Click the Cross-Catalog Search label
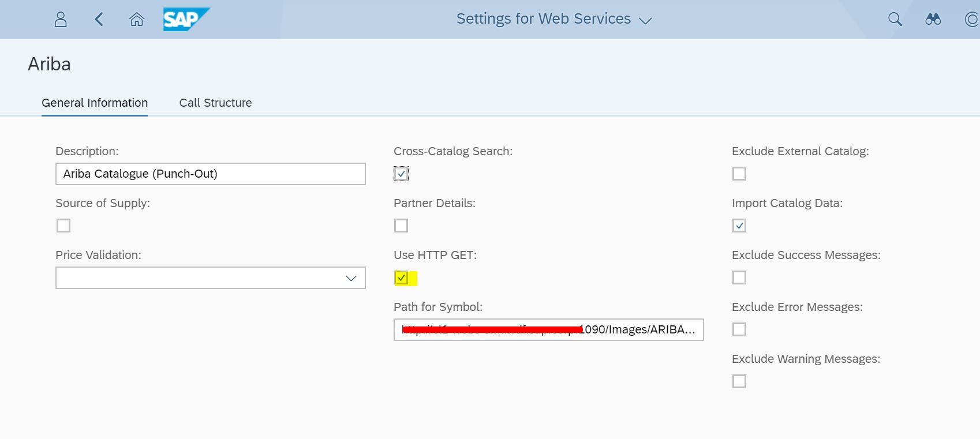 (x=453, y=151)
